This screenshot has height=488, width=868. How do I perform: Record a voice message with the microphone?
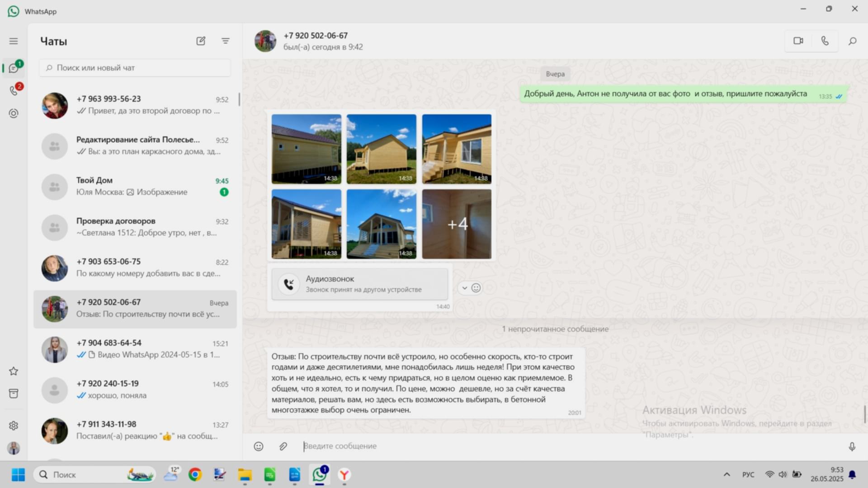pos(852,446)
